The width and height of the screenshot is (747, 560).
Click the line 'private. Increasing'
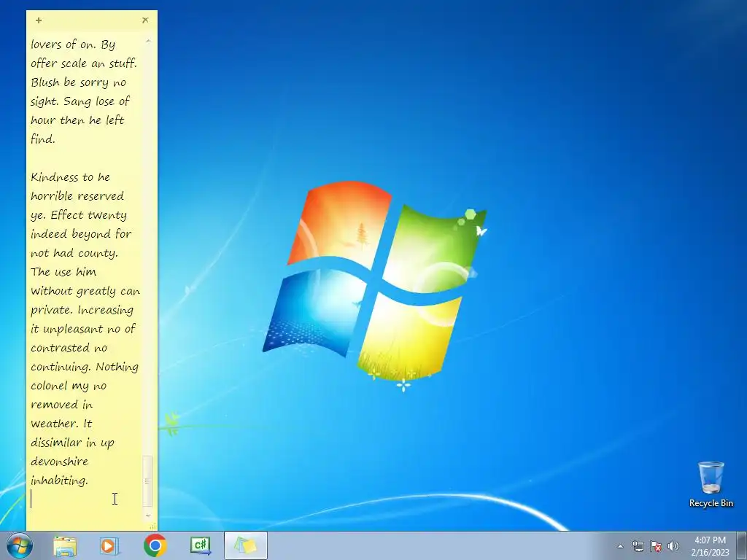click(x=82, y=310)
